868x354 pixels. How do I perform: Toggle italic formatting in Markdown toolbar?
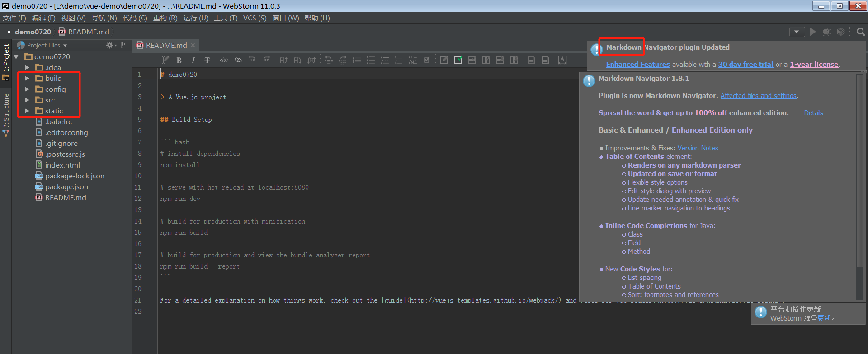click(x=193, y=60)
